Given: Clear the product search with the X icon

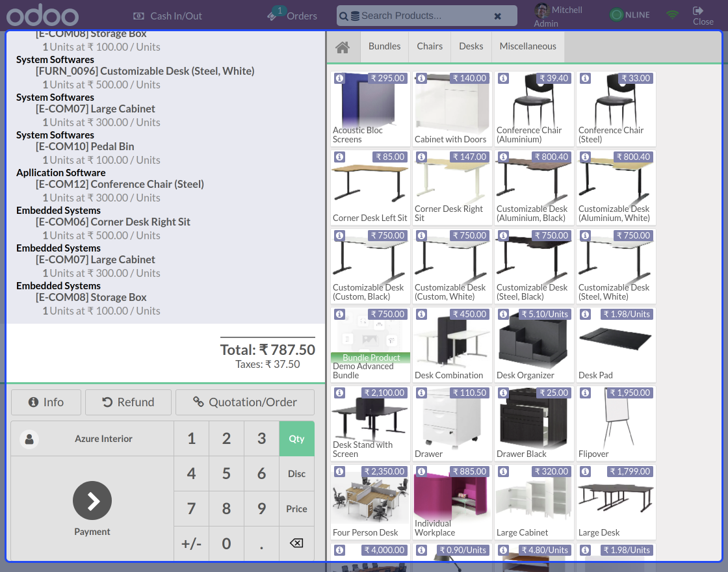Looking at the screenshot, I should pyautogui.click(x=497, y=16).
